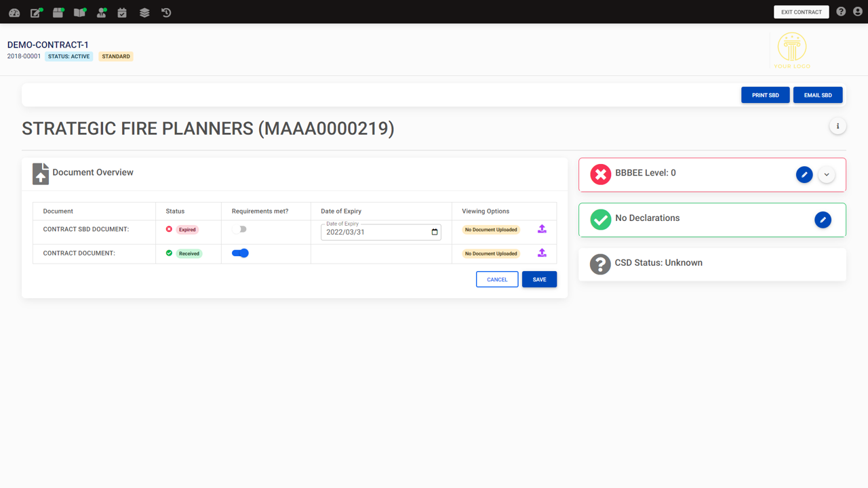Click the edit pencil icon in top navigation
Viewport: 868px width, 488px height.
[x=36, y=12]
